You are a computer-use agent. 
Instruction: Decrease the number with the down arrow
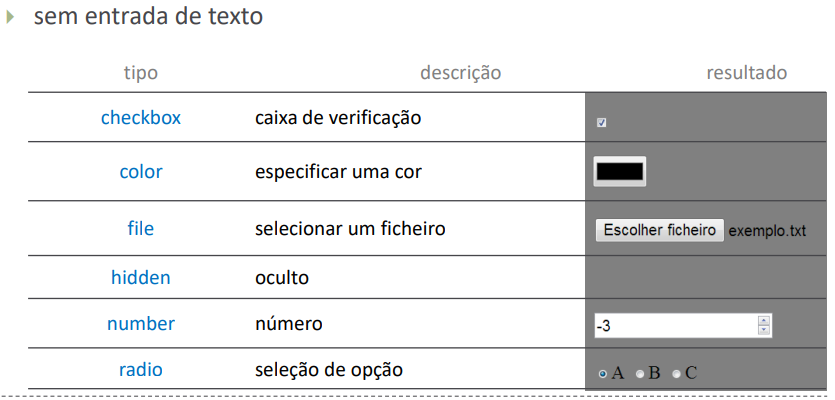764,331
